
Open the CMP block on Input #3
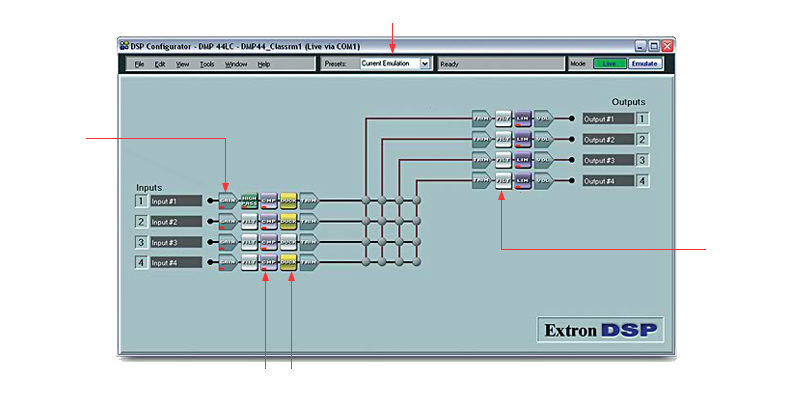coord(269,242)
